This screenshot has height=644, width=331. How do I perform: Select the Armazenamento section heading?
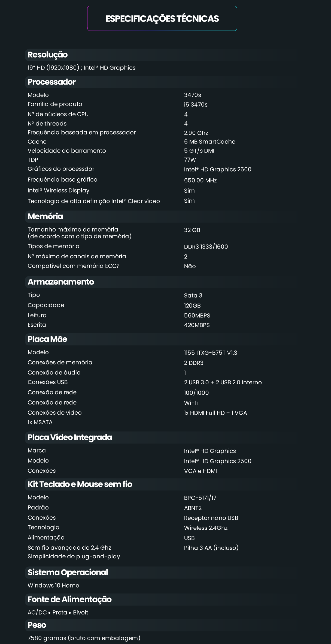(x=61, y=282)
